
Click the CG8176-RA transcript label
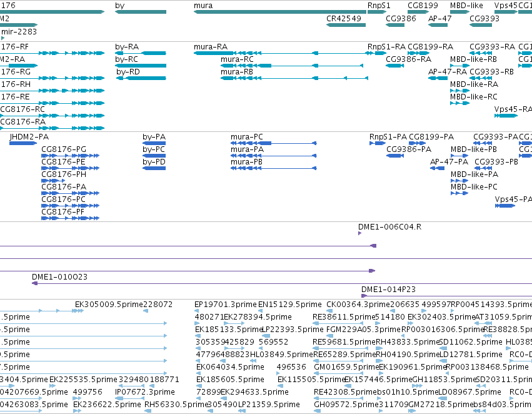(x=23, y=122)
